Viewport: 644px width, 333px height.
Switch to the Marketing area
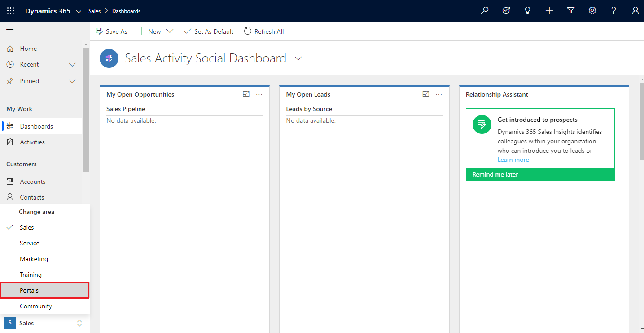coord(45,259)
